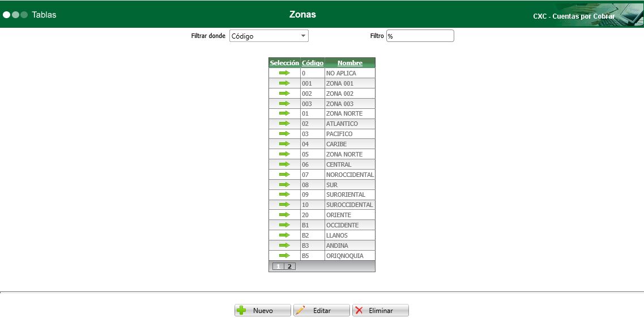Choose the CARIBE selection arrow
The height and width of the screenshot is (334, 644).
pos(284,144)
